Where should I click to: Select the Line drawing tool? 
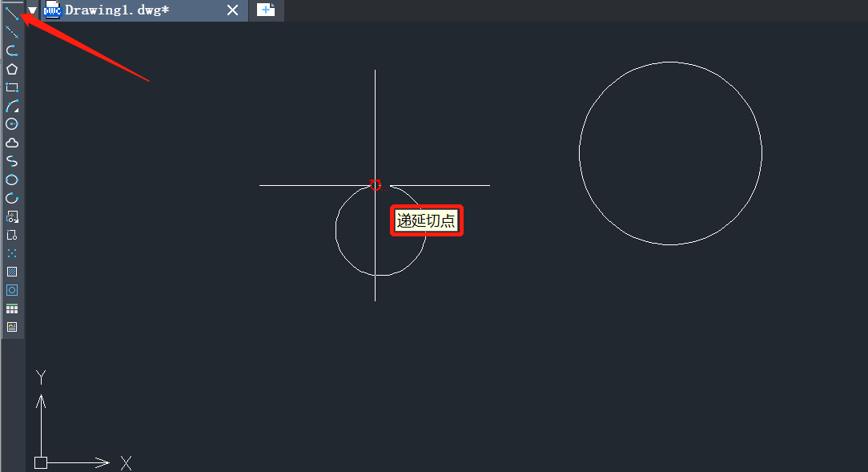tap(12, 14)
